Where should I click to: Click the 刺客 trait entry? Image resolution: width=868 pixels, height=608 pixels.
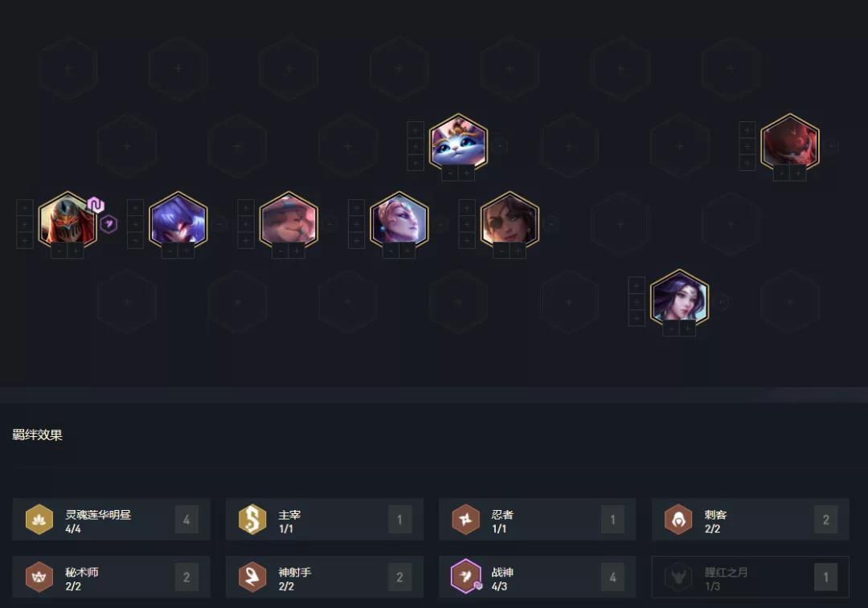click(751, 520)
